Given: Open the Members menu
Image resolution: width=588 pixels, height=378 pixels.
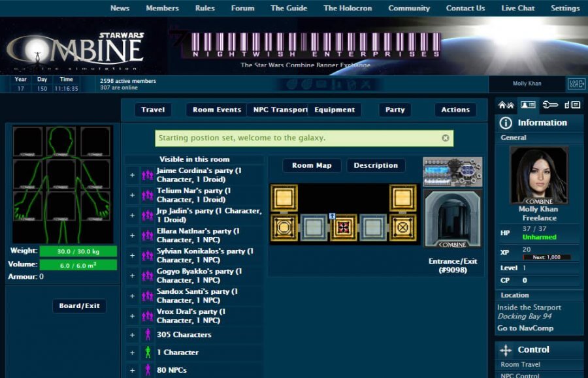Looking at the screenshot, I should [162, 8].
